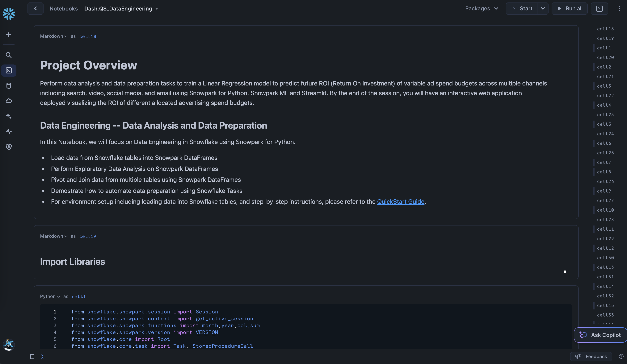Jump to cell11 in the outline

(x=605, y=229)
